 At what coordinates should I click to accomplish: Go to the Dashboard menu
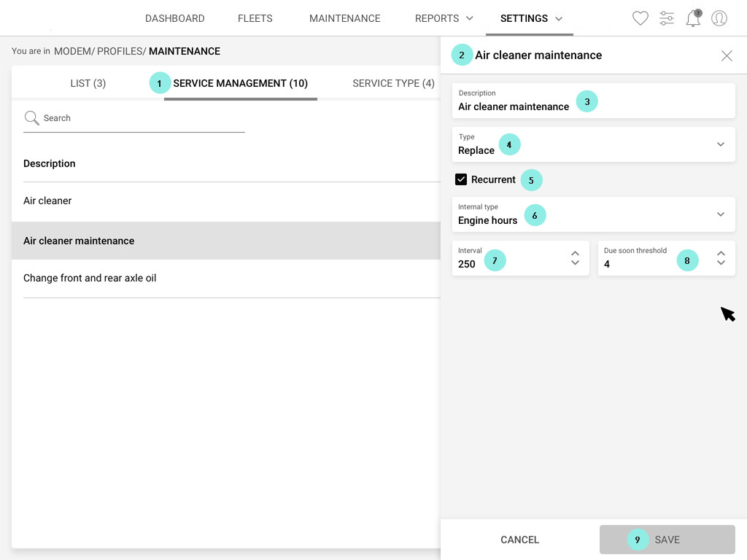[x=175, y=18]
